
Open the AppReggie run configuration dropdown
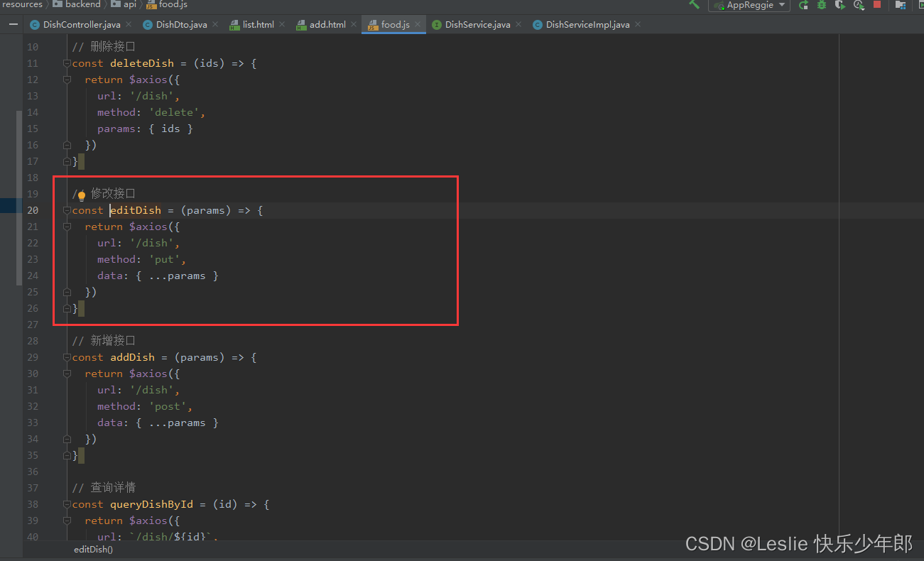pyautogui.click(x=749, y=5)
